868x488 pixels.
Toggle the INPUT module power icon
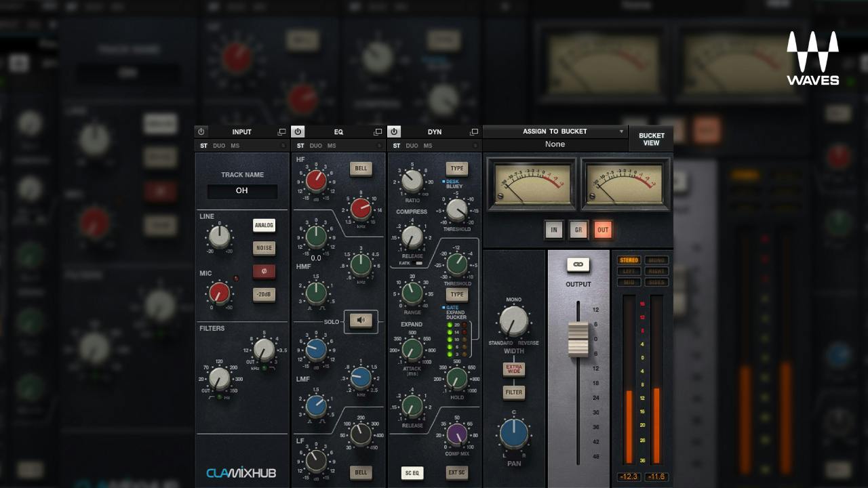coord(201,131)
